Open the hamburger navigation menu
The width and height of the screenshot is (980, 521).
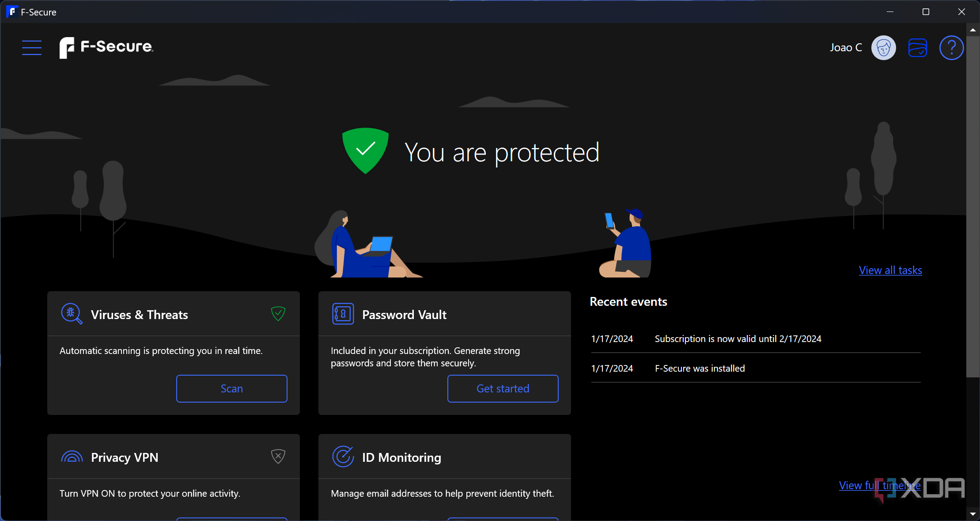click(32, 48)
